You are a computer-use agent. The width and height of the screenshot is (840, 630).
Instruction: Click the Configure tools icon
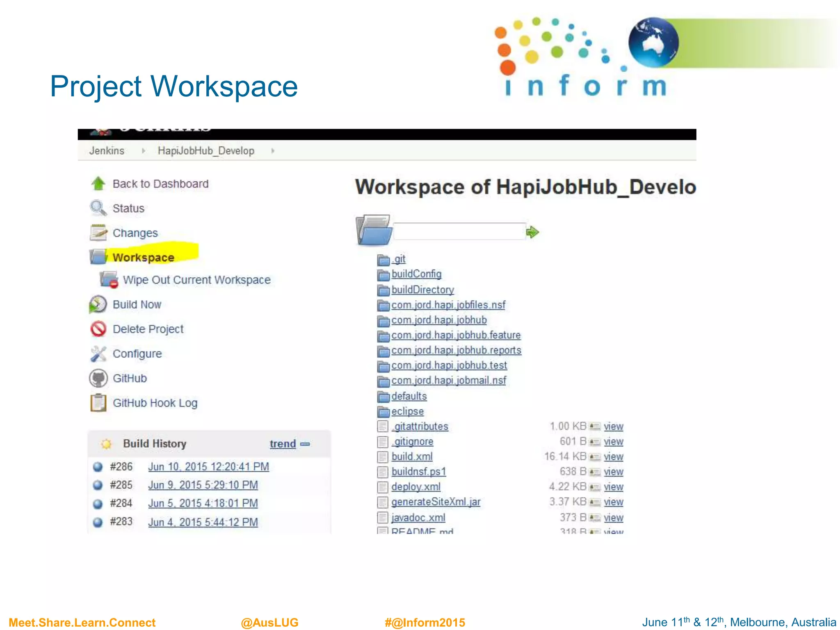tap(98, 354)
